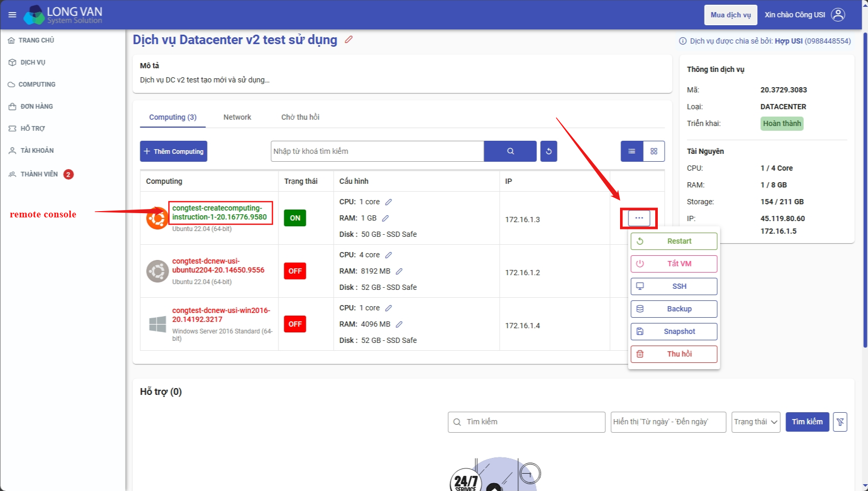
Task: Edit RAM 8192 MB pencil icon
Action: tap(399, 271)
